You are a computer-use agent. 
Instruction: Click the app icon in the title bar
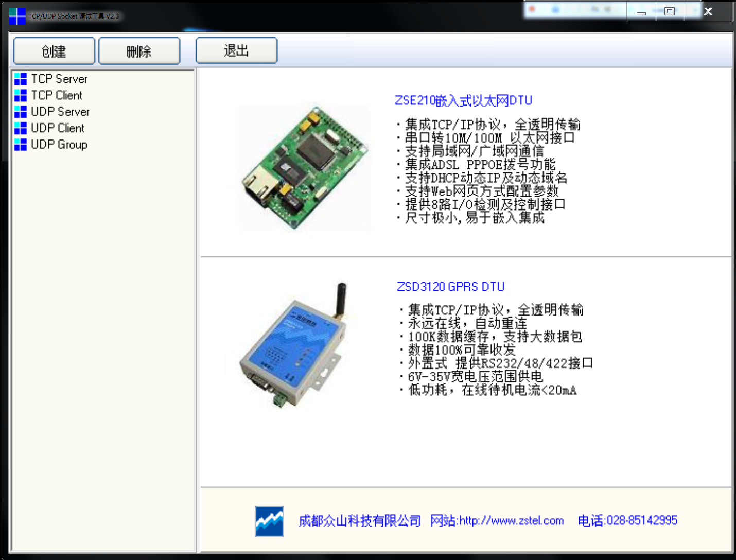17,16
